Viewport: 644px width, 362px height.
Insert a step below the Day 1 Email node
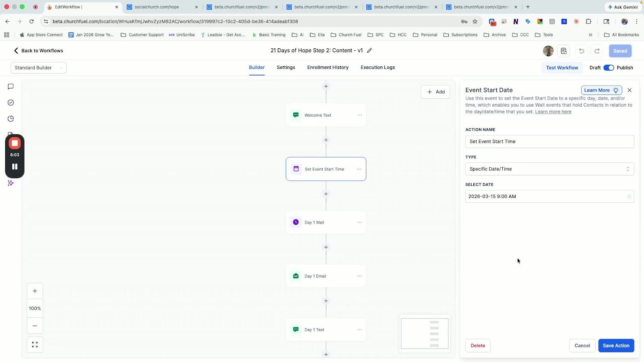(326, 301)
